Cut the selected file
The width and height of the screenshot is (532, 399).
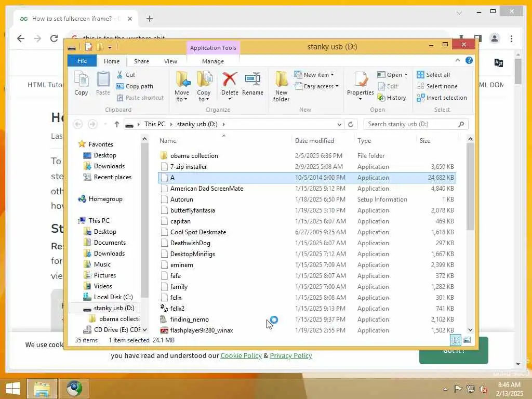(126, 75)
